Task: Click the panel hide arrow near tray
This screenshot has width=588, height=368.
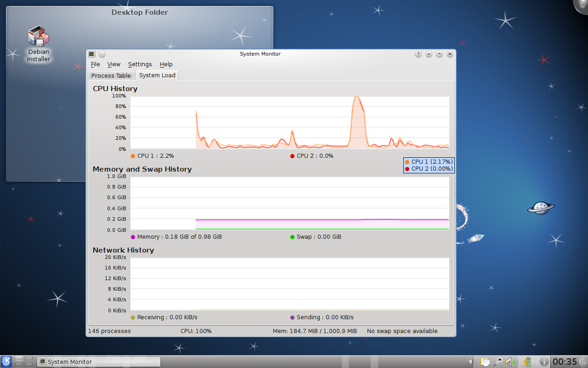Action: coord(471,362)
